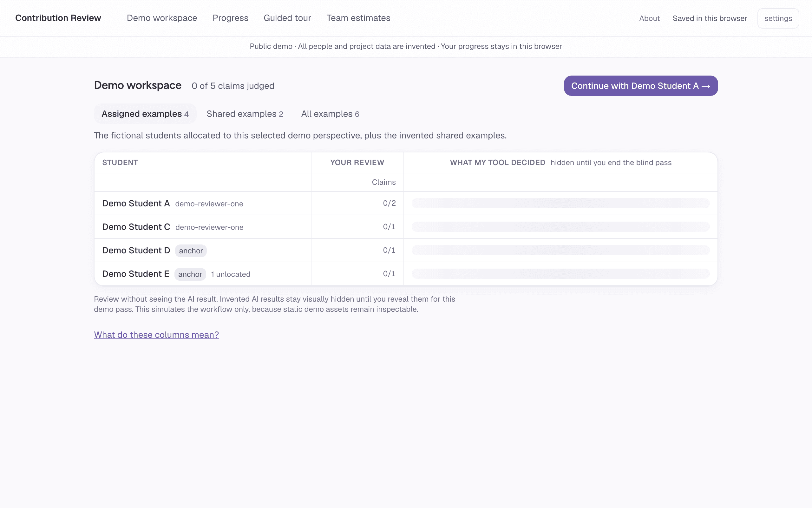This screenshot has height=508, width=812.
Task: Go to the Progress page
Action: (230, 18)
